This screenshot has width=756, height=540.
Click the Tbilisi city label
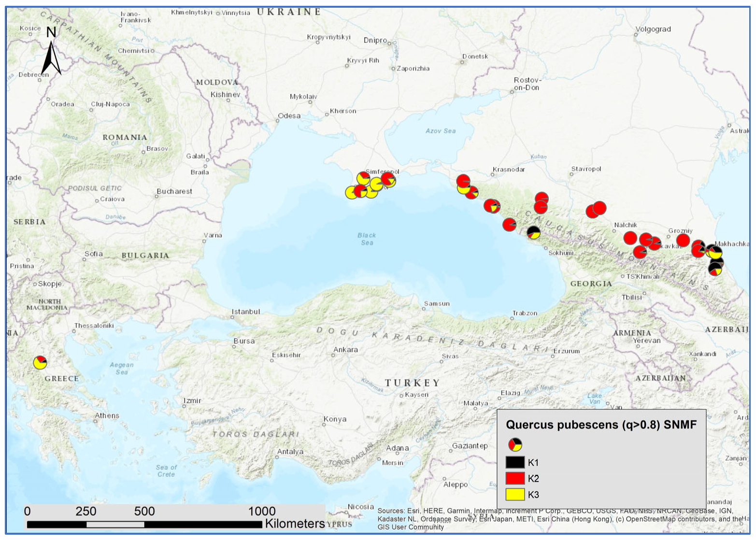click(631, 298)
